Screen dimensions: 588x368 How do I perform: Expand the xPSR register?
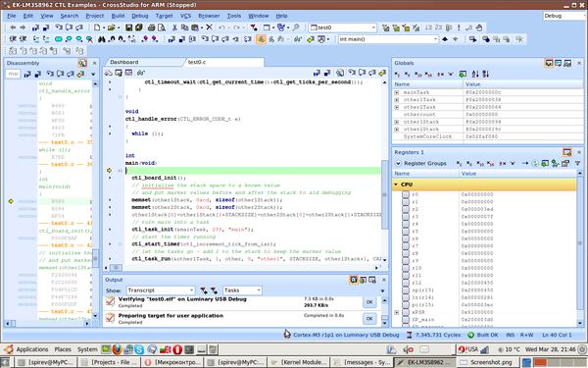pos(396,312)
